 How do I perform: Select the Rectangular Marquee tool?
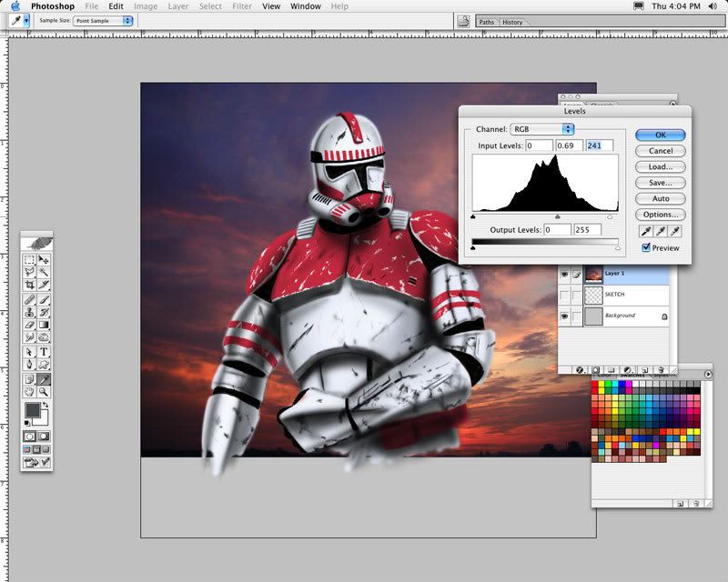(x=29, y=260)
